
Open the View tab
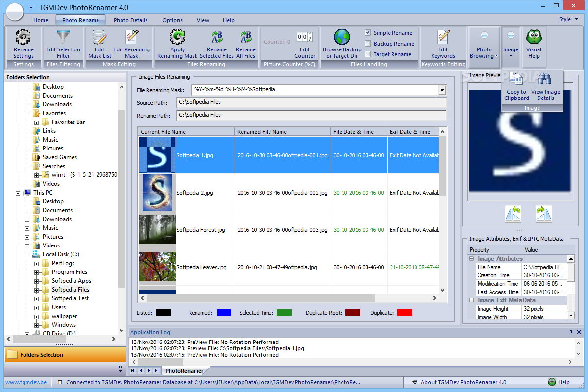click(203, 20)
